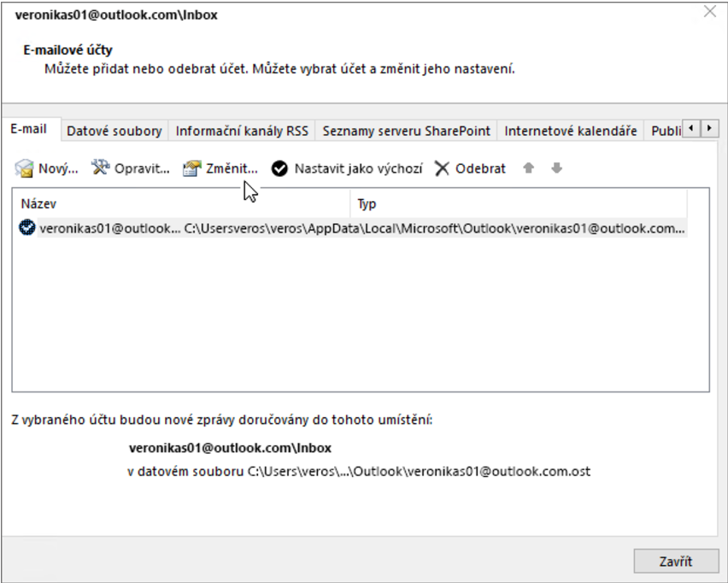Click the Opravit tools icon
728x583 pixels.
pyautogui.click(x=100, y=168)
